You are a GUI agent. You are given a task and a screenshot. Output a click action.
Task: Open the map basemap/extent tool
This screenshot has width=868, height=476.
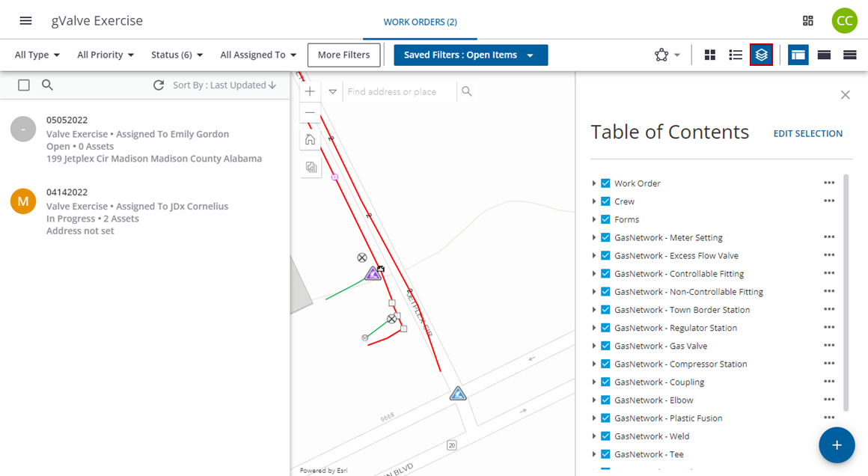click(x=311, y=167)
